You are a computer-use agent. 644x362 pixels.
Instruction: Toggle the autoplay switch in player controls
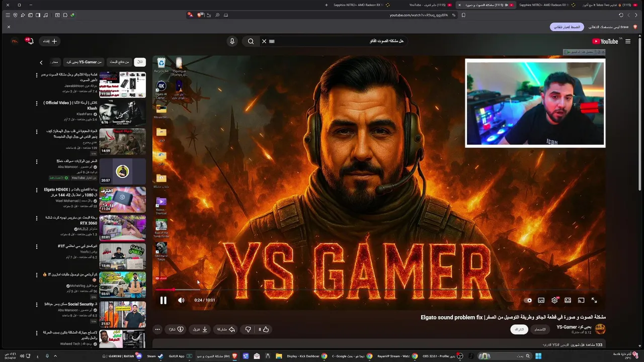tap(528, 300)
